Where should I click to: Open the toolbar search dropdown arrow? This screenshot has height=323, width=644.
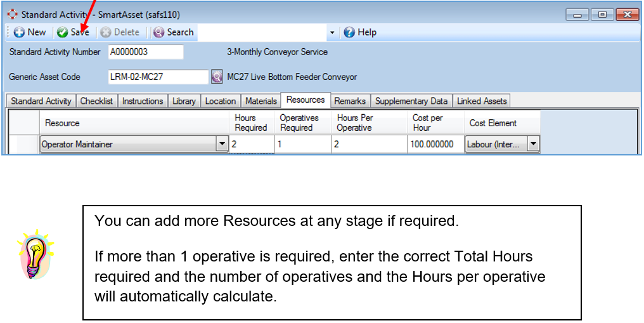[x=332, y=32]
